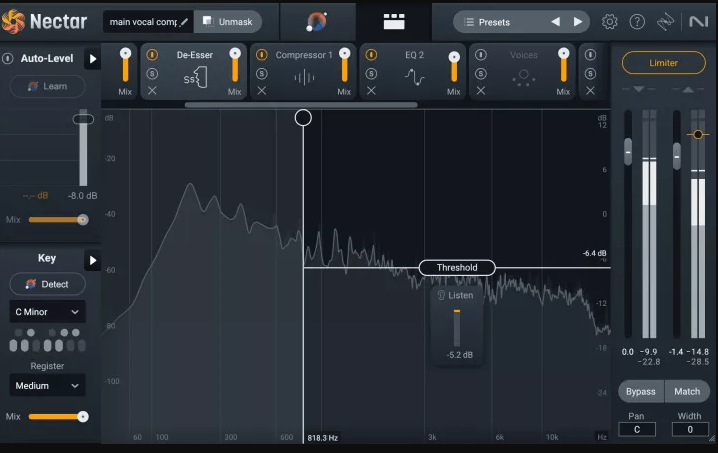The width and height of the screenshot is (718, 453).
Task: Click the Auto-Level target fader handle
Action: click(x=83, y=119)
